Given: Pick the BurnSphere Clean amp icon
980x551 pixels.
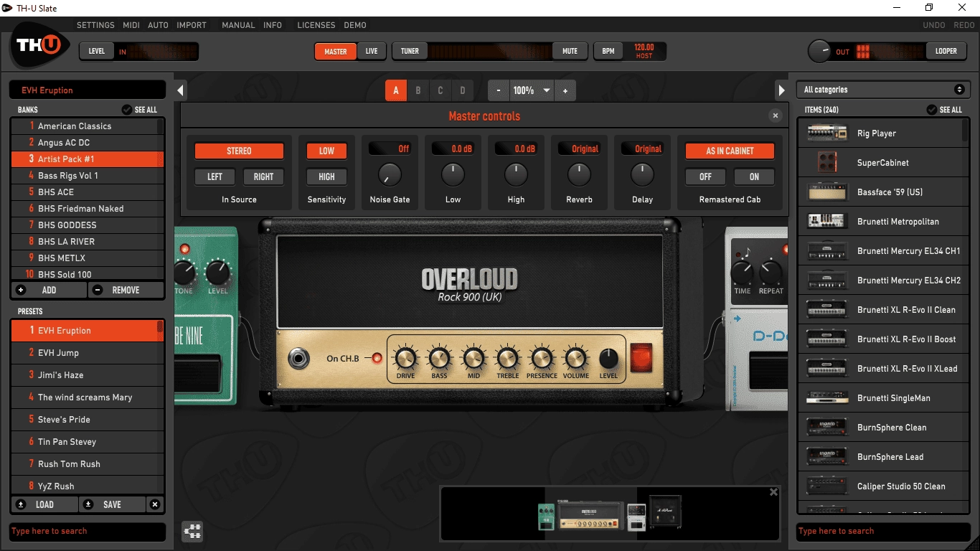Looking at the screenshot, I should click(x=826, y=427).
